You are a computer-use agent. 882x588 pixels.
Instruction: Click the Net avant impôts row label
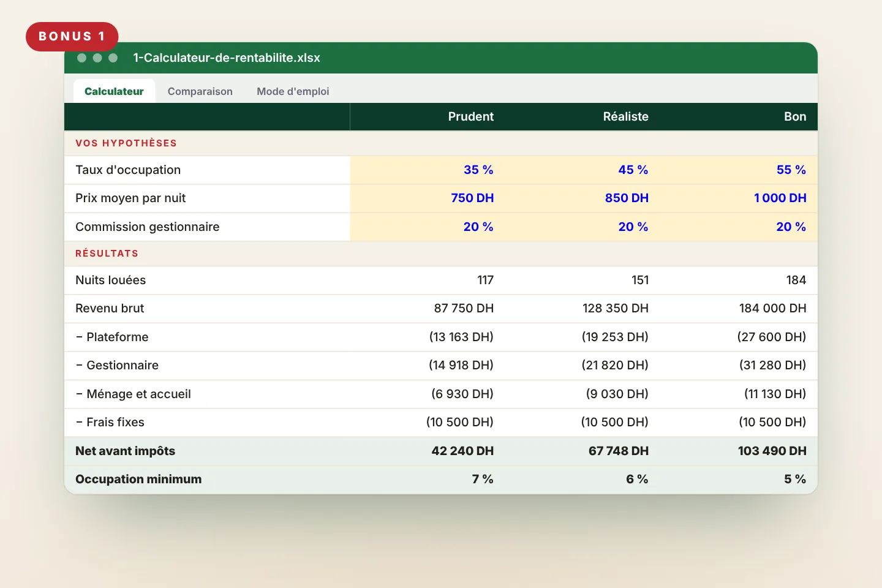pos(125,451)
